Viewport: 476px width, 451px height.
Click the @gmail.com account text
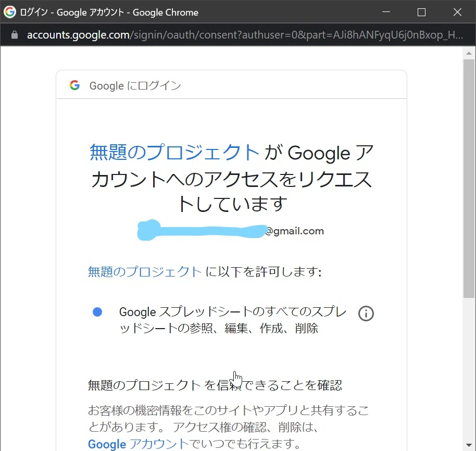coord(294,231)
